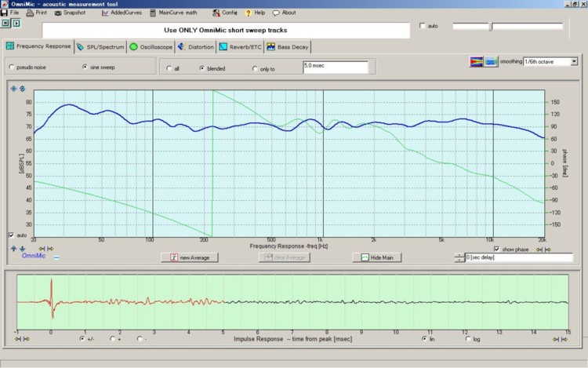Click the blue icon beside smoothing label
Image resolution: width=588 pixels, height=368 pixels.
click(x=491, y=61)
